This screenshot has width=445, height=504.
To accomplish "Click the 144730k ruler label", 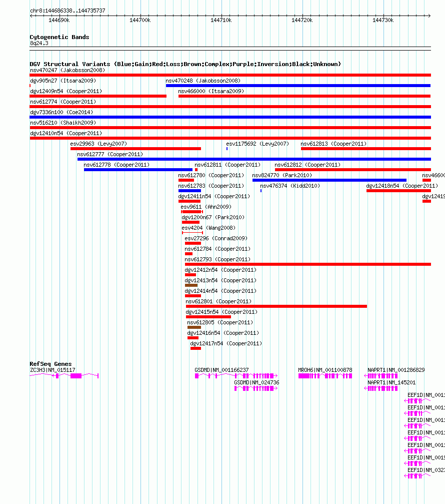I will click(382, 20).
